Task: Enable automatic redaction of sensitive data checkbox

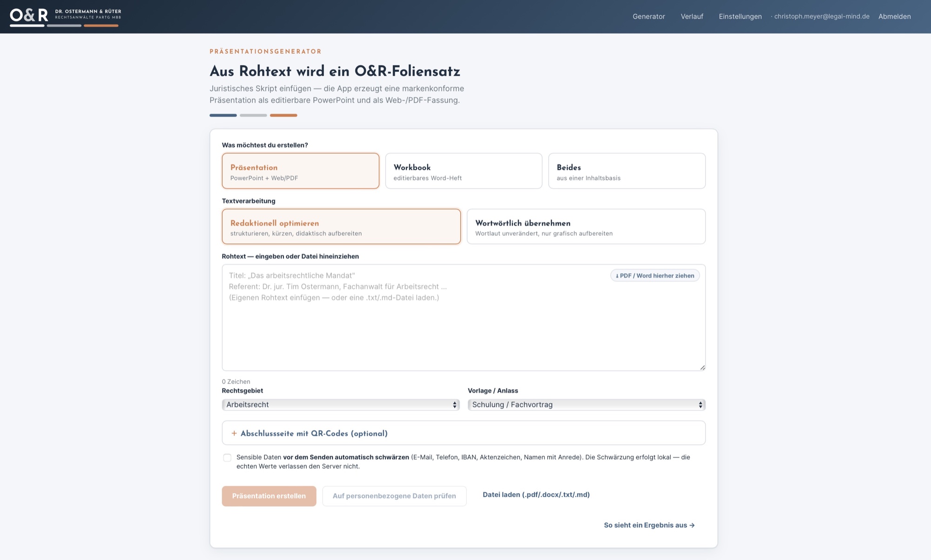Action: coord(227,458)
